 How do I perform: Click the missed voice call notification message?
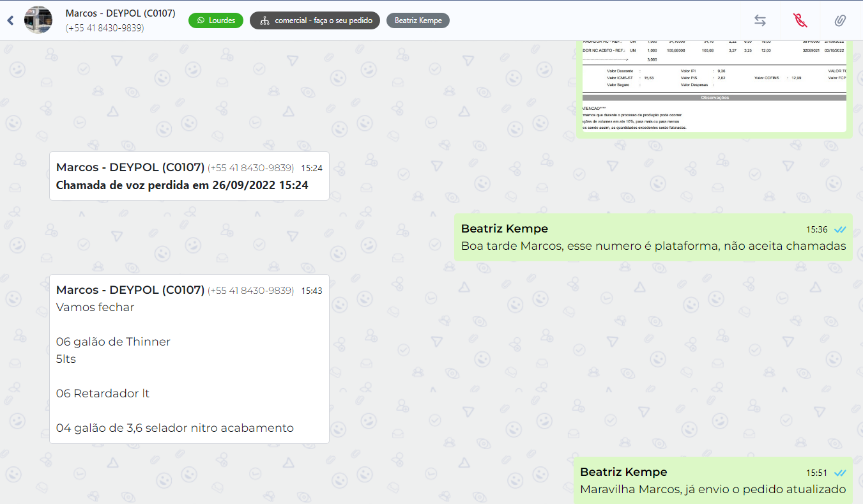[189, 176]
